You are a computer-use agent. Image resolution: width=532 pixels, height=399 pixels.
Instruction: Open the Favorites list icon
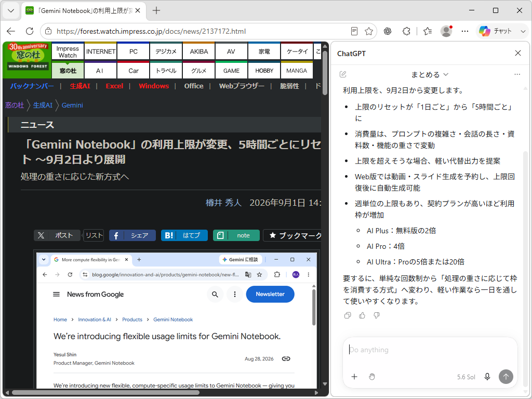coord(428,31)
